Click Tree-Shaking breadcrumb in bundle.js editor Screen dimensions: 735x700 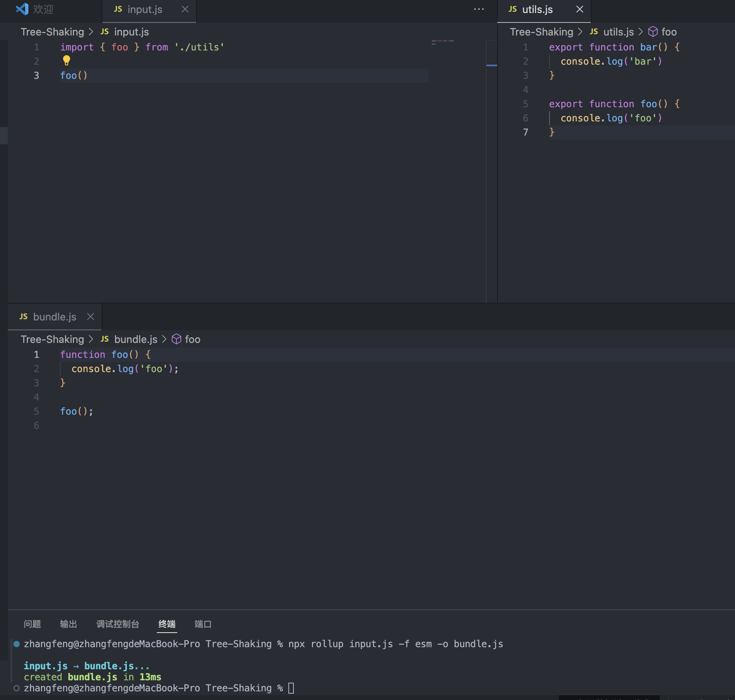tap(52, 339)
